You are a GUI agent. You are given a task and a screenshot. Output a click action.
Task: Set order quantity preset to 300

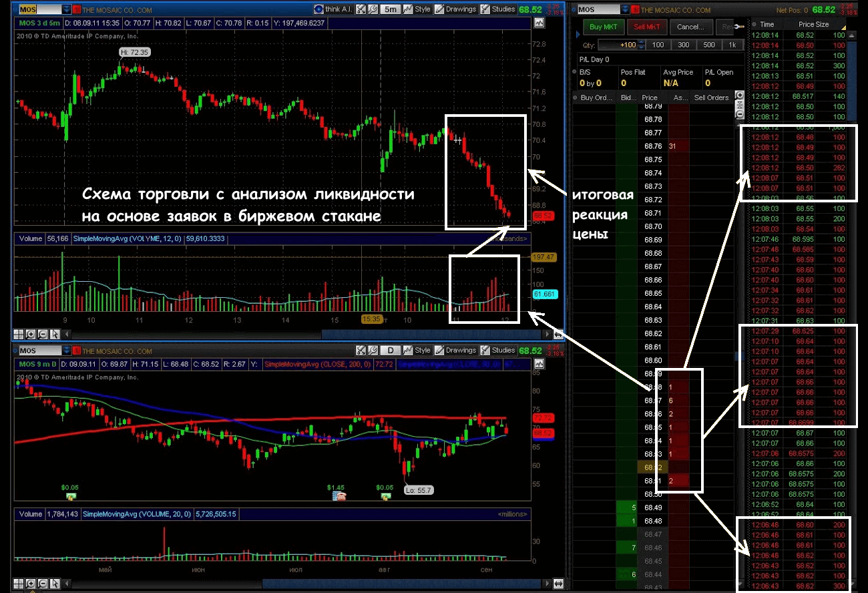coord(683,45)
